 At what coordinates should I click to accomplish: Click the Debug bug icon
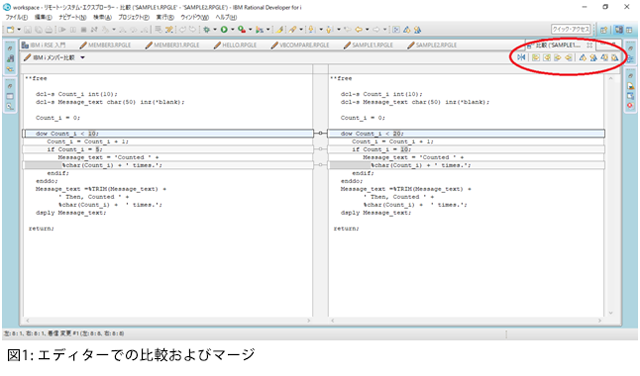(x=207, y=29)
